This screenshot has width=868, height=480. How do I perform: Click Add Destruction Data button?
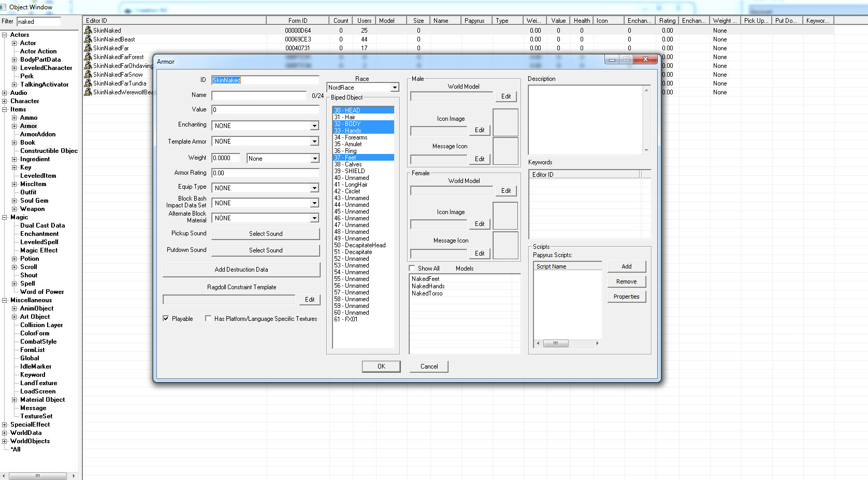tap(241, 270)
